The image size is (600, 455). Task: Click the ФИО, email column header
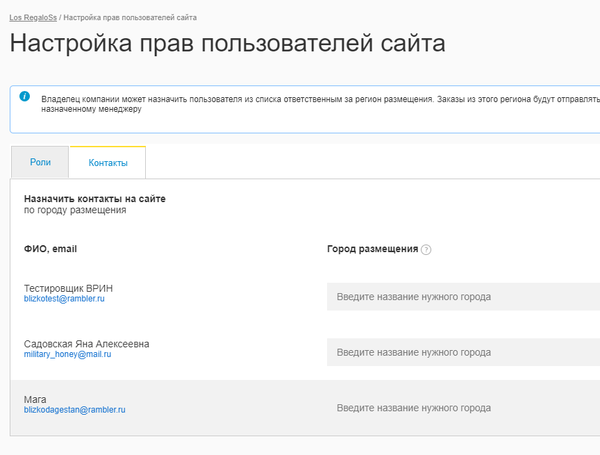(51, 248)
